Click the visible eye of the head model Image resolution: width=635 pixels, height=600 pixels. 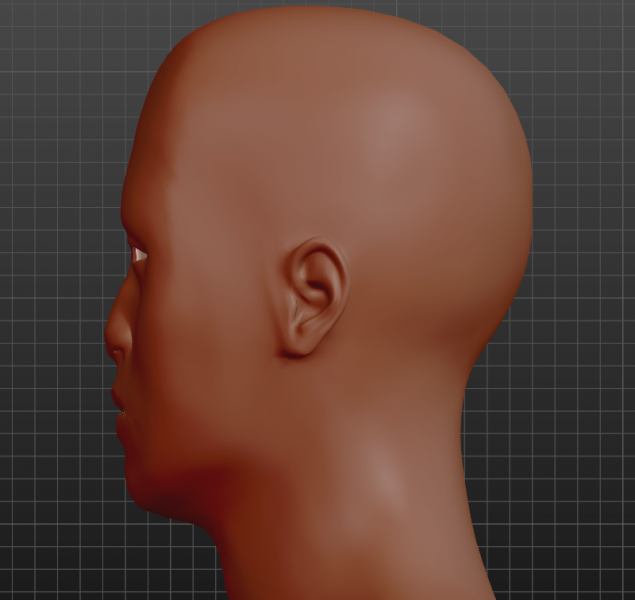(139, 254)
